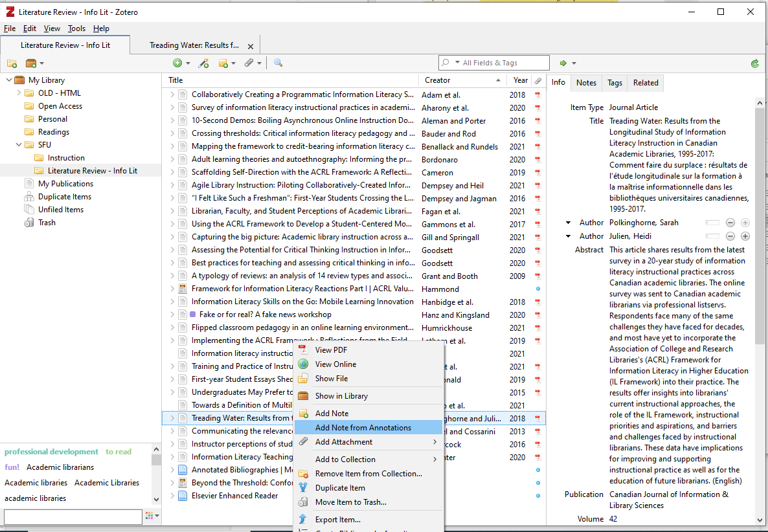Click the green Locate arrow icon
The image size is (768, 532).
tap(563, 63)
